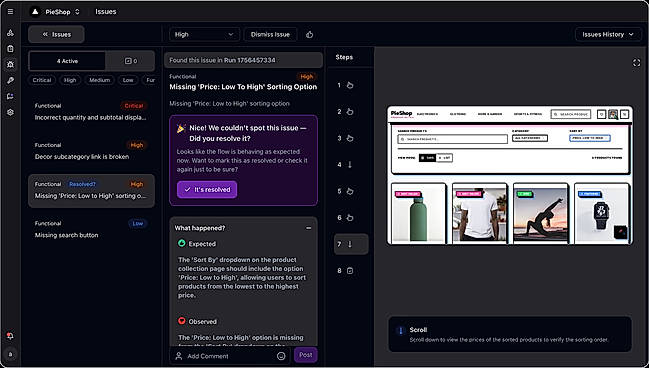
Task: Expand the Issues History dropdown
Action: (x=608, y=34)
